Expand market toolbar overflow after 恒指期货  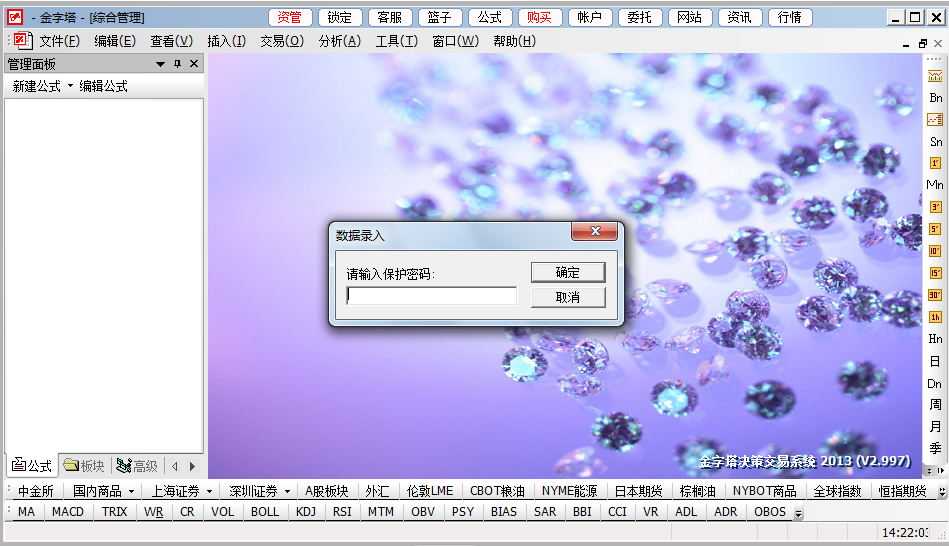click(x=942, y=492)
